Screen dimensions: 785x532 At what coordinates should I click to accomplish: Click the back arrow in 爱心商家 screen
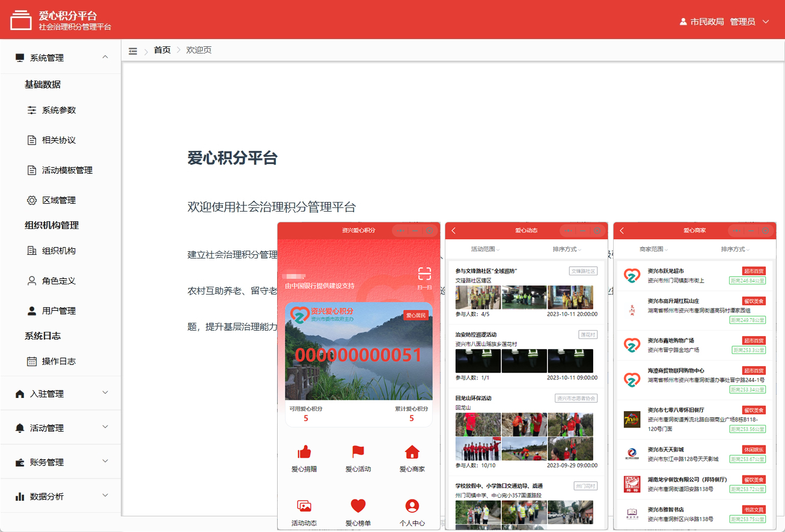(x=622, y=231)
